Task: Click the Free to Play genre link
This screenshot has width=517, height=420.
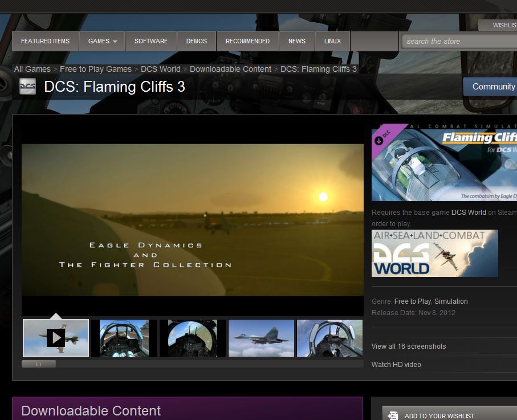Action: pos(413,301)
